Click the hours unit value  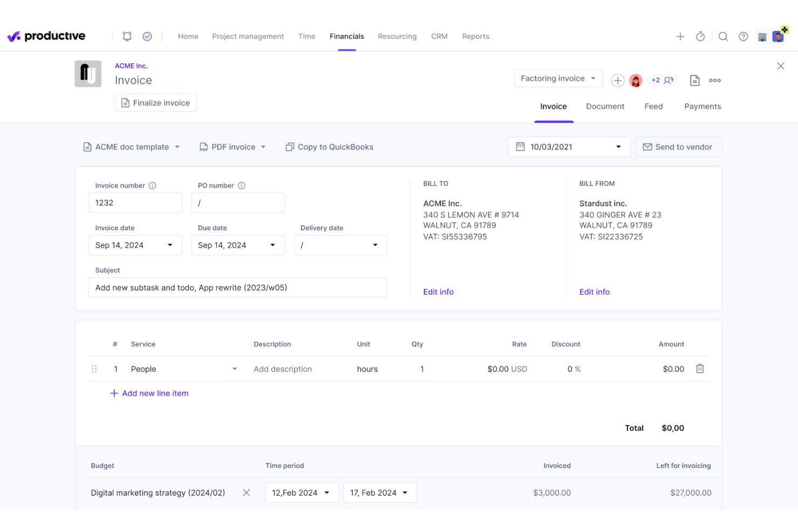click(367, 369)
